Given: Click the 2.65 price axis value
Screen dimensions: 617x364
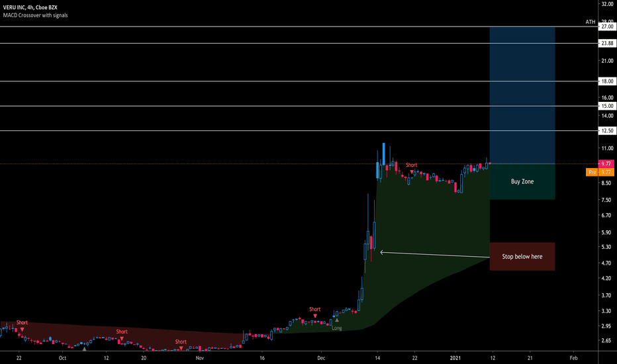Looking at the screenshot, I should coord(607,340).
